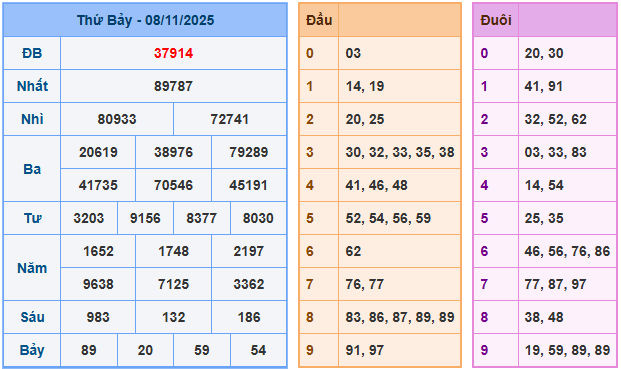Click Đầu value 20, 25
Viewport: 621px width, 369px height.
pos(365,119)
